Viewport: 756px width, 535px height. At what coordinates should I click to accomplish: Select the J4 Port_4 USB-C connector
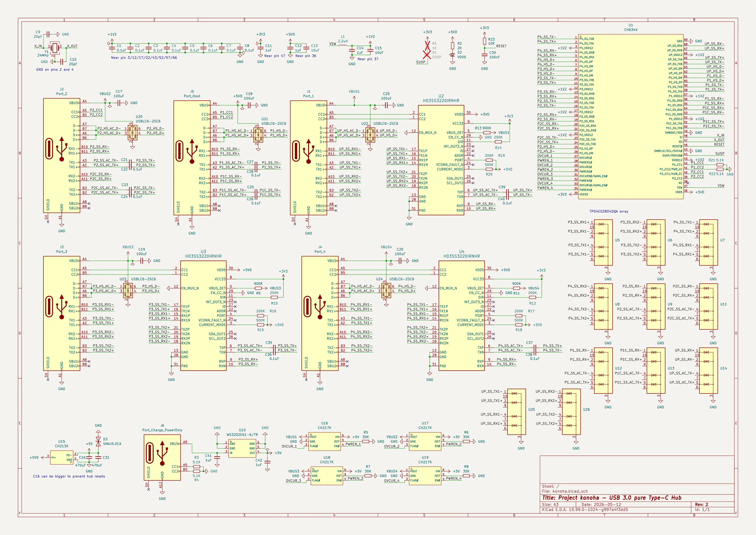click(x=320, y=313)
